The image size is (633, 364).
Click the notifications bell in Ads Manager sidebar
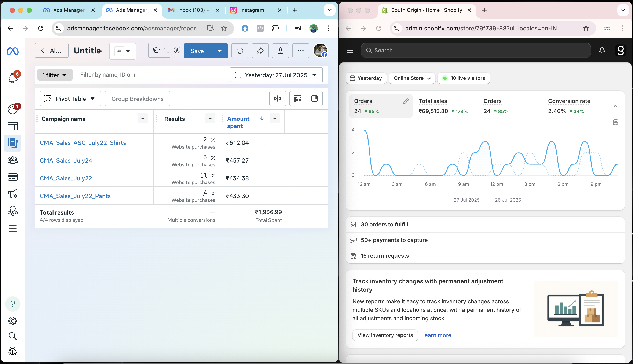point(13,78)
